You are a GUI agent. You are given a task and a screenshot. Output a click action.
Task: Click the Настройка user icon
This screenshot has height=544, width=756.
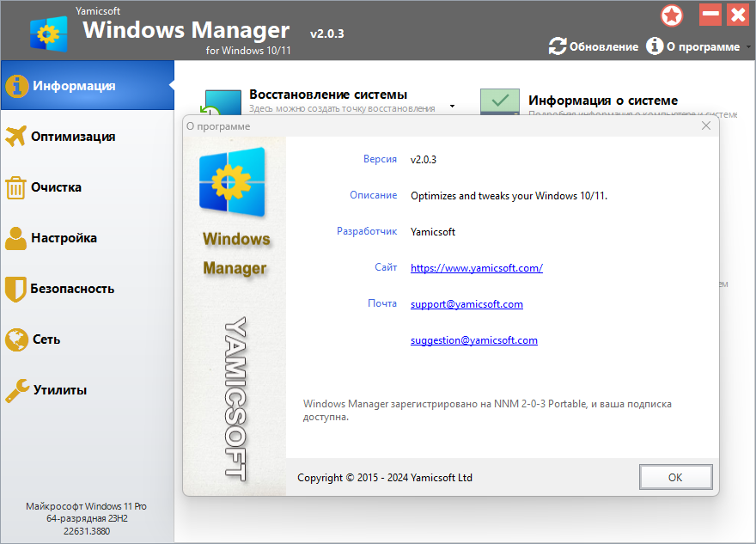pos(16,238)
